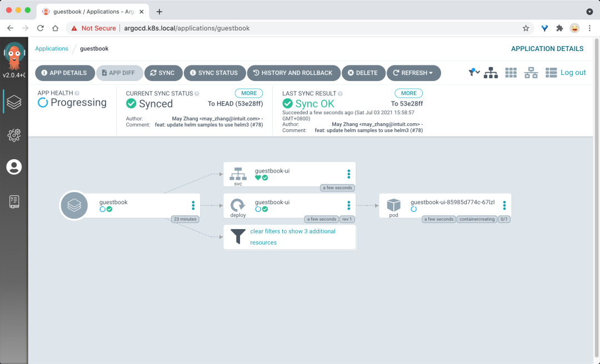Click pod name guestbook-ui-85985d774c-67lzl
Screen dimensions: 600x364
point(453,202)
